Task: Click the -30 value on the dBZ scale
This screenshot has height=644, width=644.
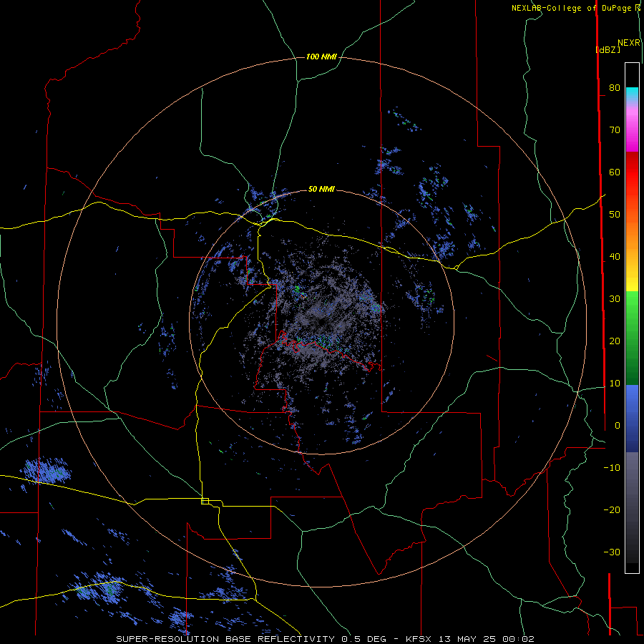Action: click(x=612, y=552)
